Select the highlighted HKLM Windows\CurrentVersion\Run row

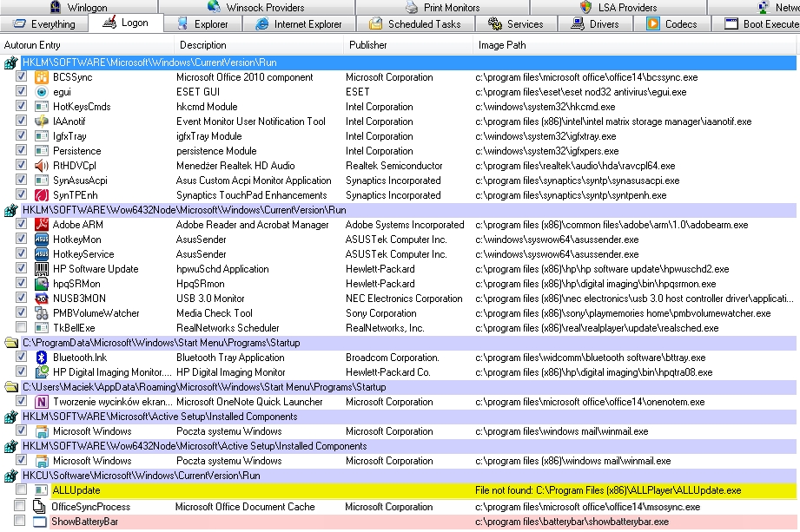pos(408,62)
